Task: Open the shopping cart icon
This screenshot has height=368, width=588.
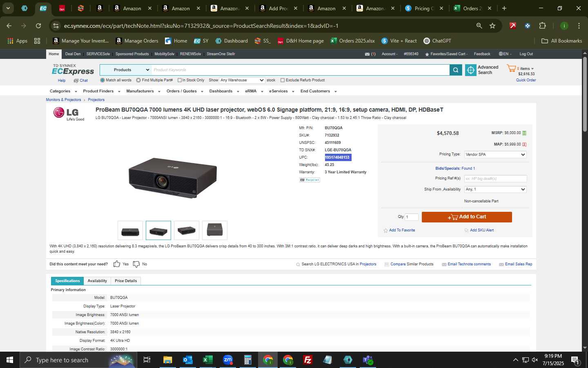Action: pyautogui.click(x=511, y=68)
